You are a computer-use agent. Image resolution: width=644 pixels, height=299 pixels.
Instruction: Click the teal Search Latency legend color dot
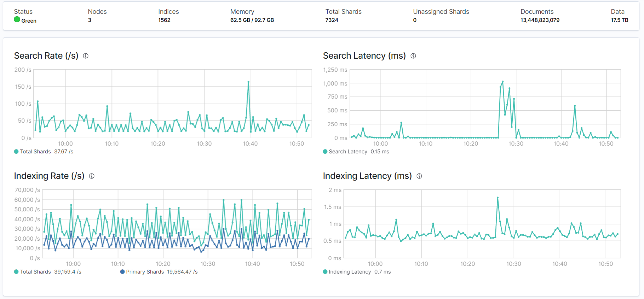(x=325, y=152)
